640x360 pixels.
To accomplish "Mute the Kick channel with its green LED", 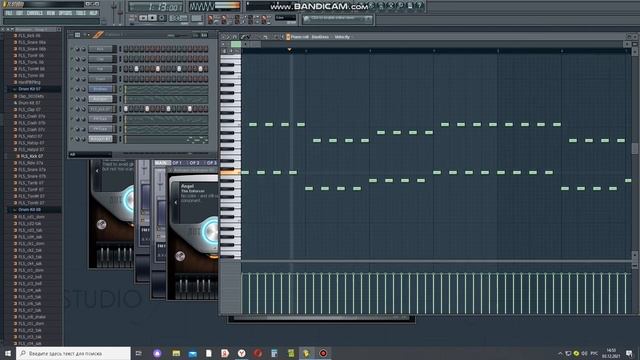I will (x=72, y=49).
